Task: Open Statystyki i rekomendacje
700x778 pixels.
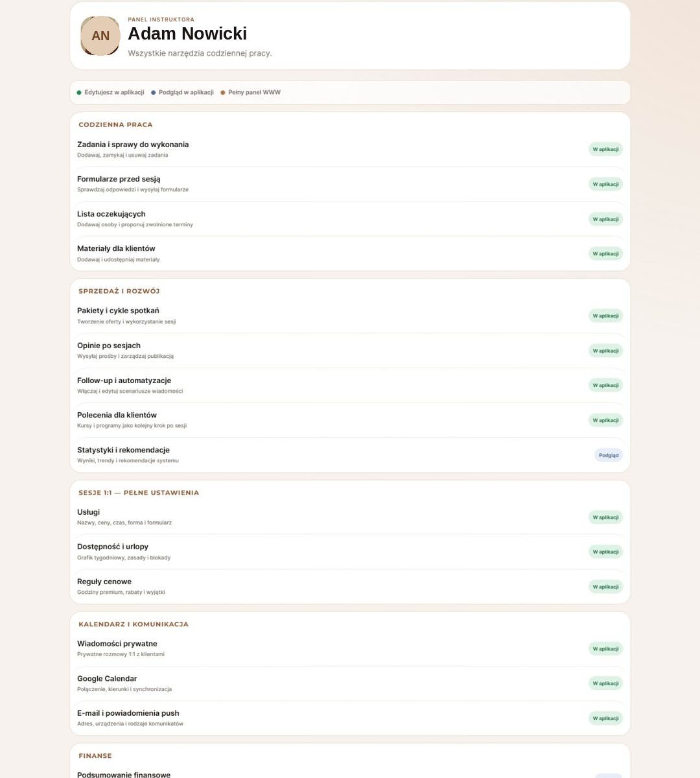Action: point(350,455)
